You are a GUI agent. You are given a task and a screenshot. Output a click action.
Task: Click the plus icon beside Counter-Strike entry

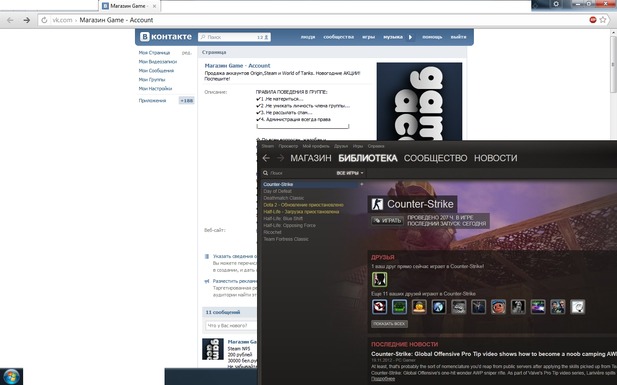point(362,184)
